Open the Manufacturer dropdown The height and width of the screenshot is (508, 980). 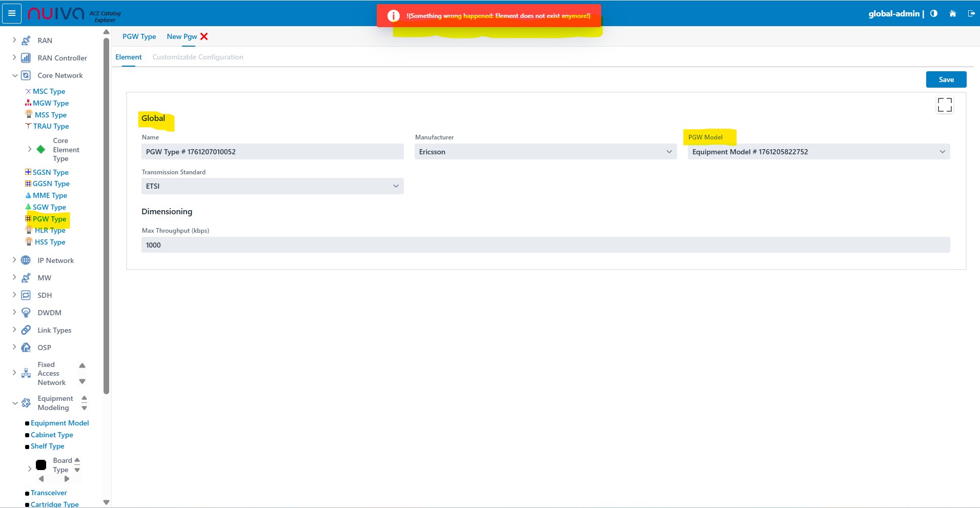(545, 152)
